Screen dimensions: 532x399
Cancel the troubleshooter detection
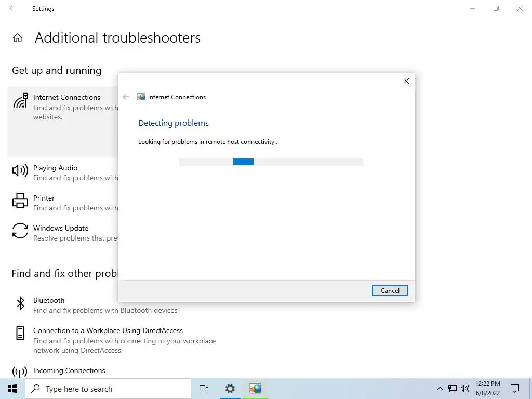(x=390, y=291)
